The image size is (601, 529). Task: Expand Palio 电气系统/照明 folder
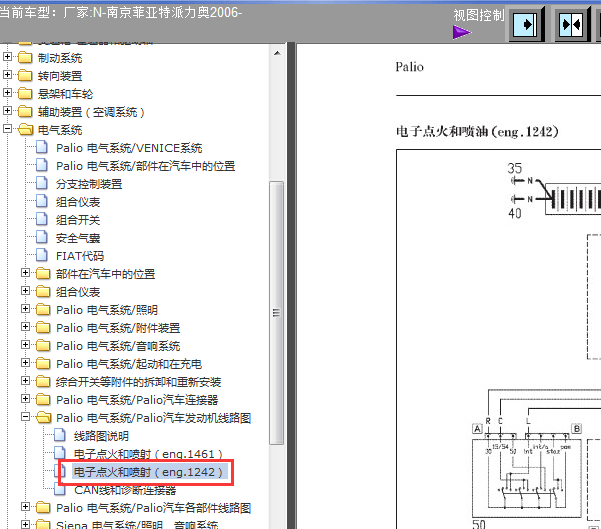click(25, 309)
